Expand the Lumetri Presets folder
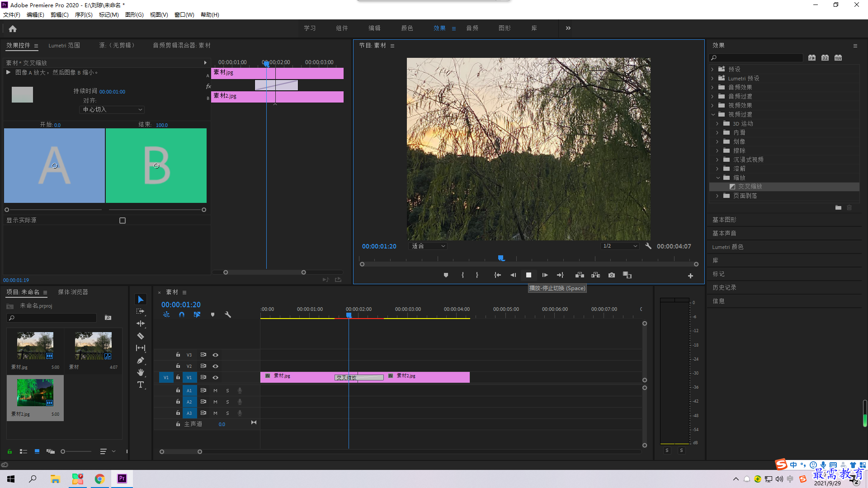 point(712,79)
